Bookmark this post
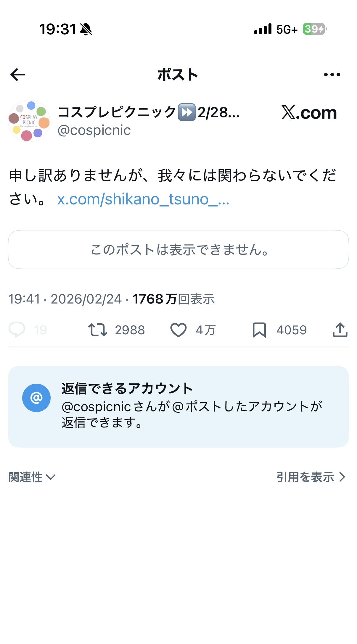357x644 pixels. coord(259,330)
